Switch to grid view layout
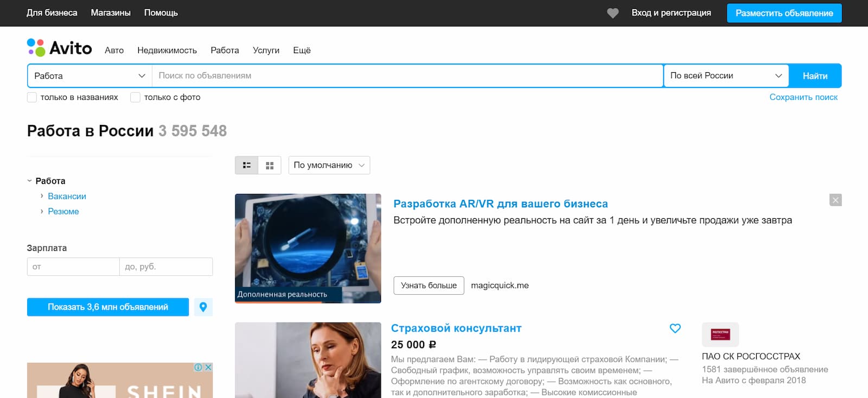The image size is (868, 398). click(270, 165)
